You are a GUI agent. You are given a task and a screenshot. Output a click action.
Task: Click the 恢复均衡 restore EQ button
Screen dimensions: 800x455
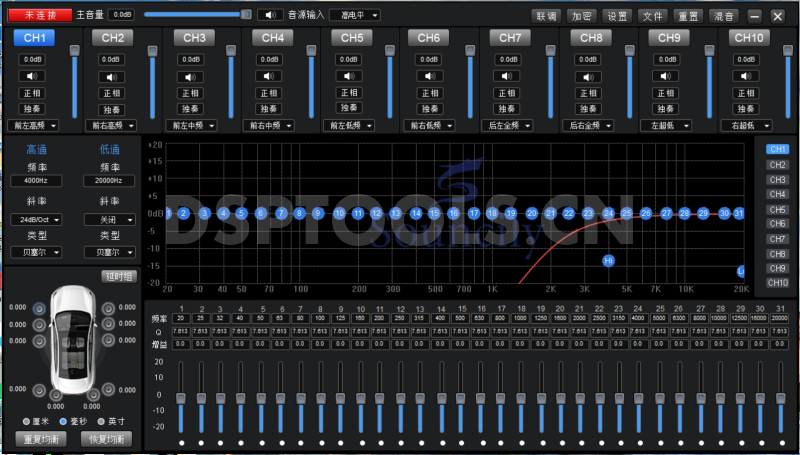coord(106,439)
